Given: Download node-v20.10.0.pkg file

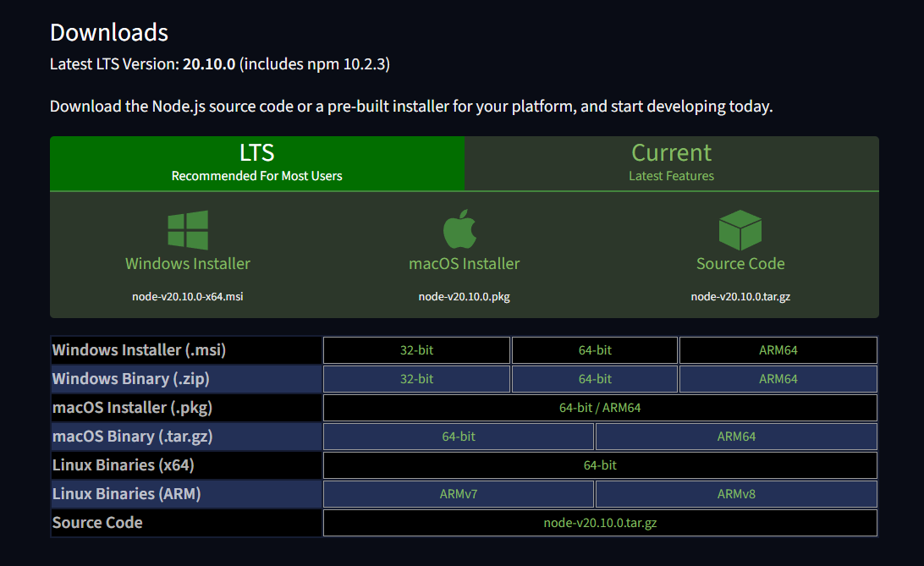Looking at the screenshot, I should (x=465, y=296).
